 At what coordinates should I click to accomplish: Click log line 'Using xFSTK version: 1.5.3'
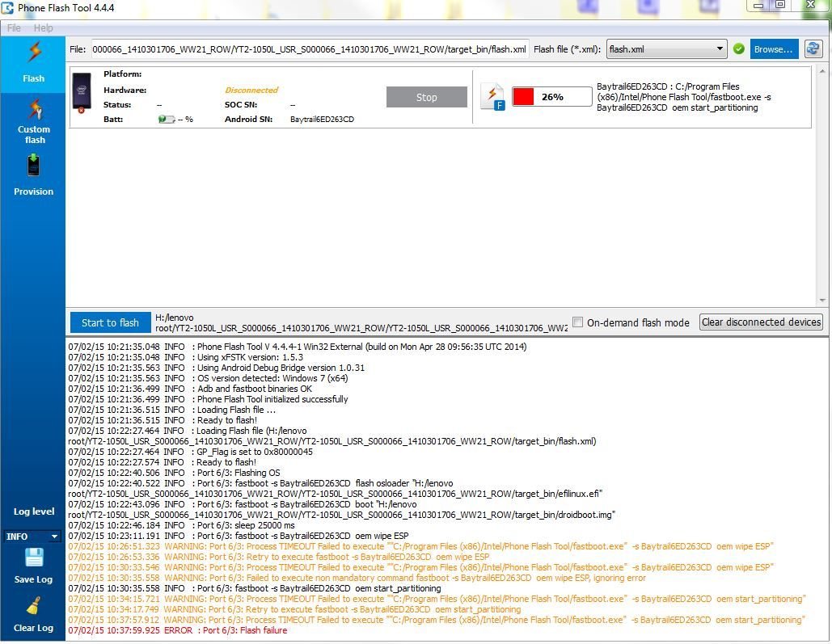pyautogui.click(x=186, y=357)
